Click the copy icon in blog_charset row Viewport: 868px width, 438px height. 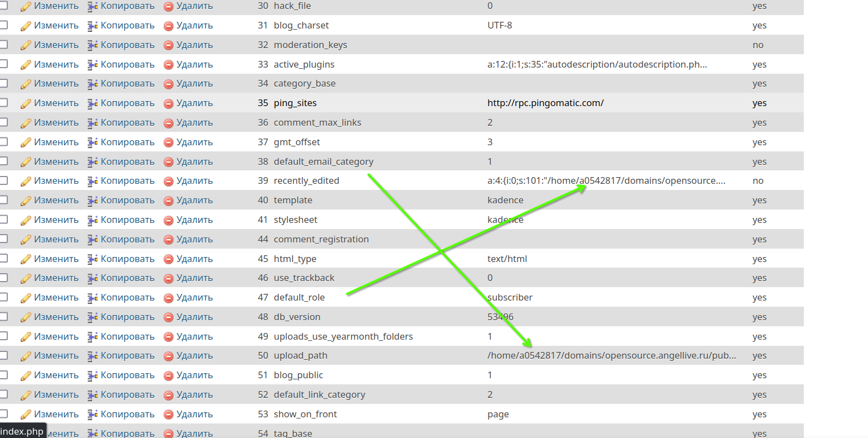pyautogui.click(x=93, y=26)
